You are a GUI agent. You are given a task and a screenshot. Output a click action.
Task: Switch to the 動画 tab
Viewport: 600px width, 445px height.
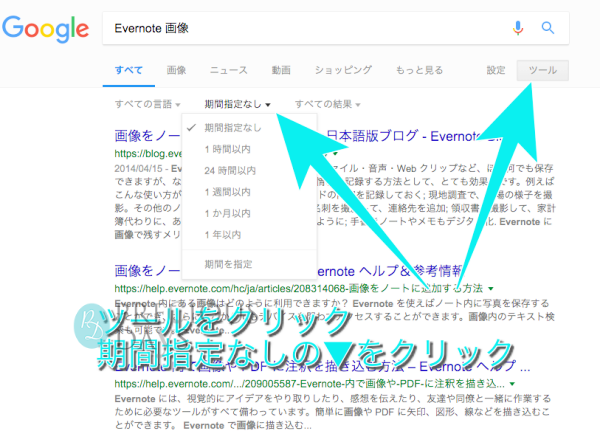[x=281, y=70]
